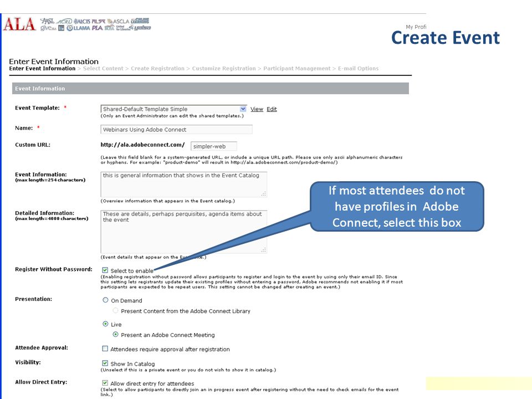The height and width of the screenshot is (399, 532).
Task: Click the Allow Direct Entry label
Action: pyautogui.click(x=41, y=382)
